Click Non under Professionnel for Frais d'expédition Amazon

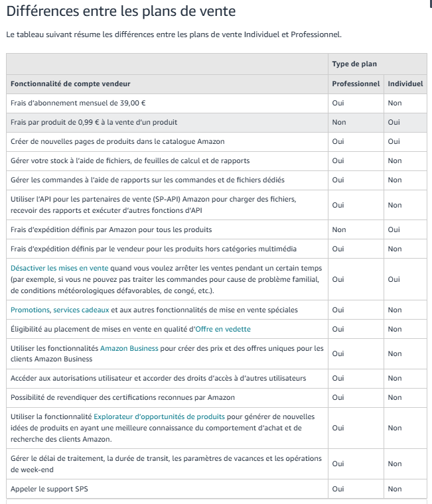(339, 230)
